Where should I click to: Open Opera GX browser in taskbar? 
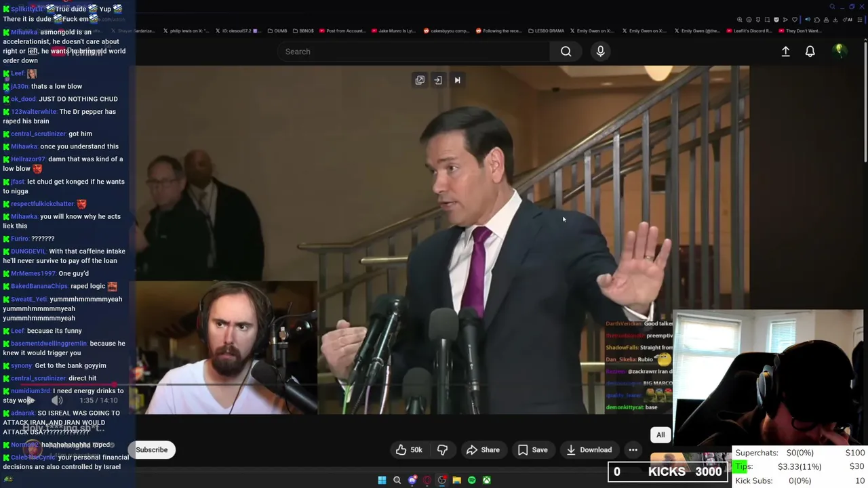[427, 480]
